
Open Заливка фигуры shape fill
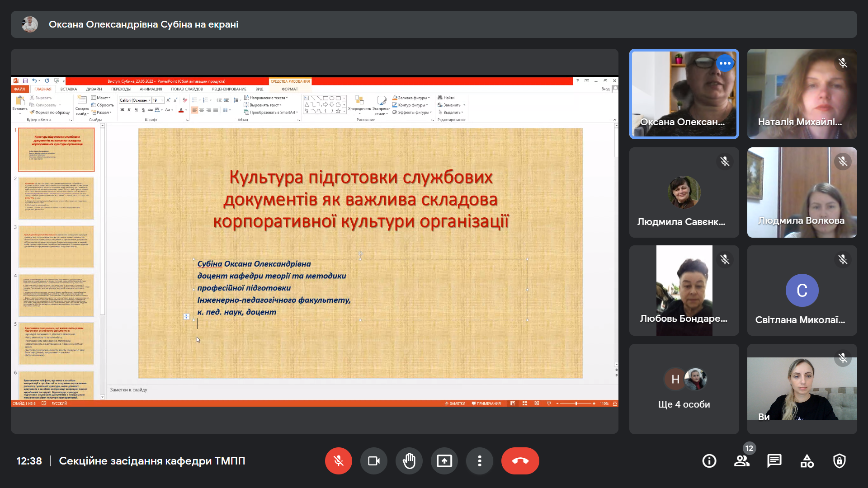pos(411,98)
